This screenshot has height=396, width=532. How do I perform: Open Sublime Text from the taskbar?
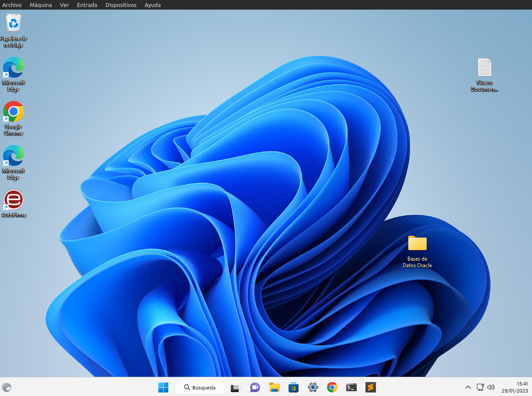coord(371,387)
